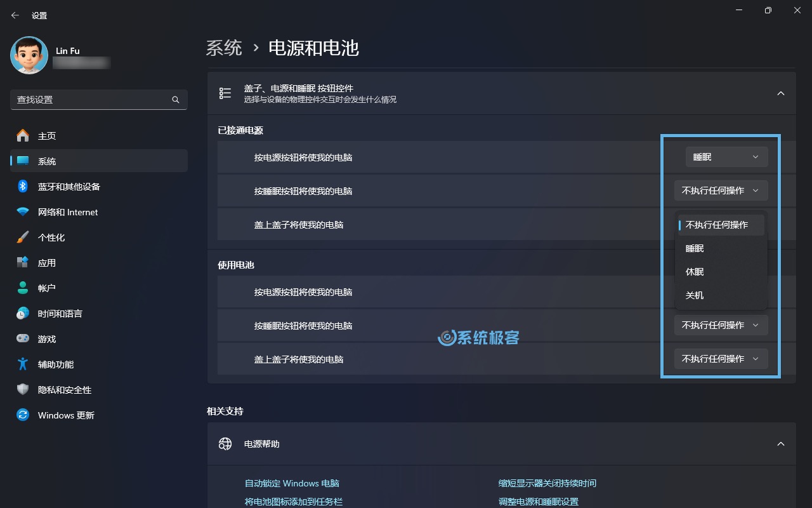Click the Personalization paintbrush icon
Viewport: 812px width, 508px height.
23,237
